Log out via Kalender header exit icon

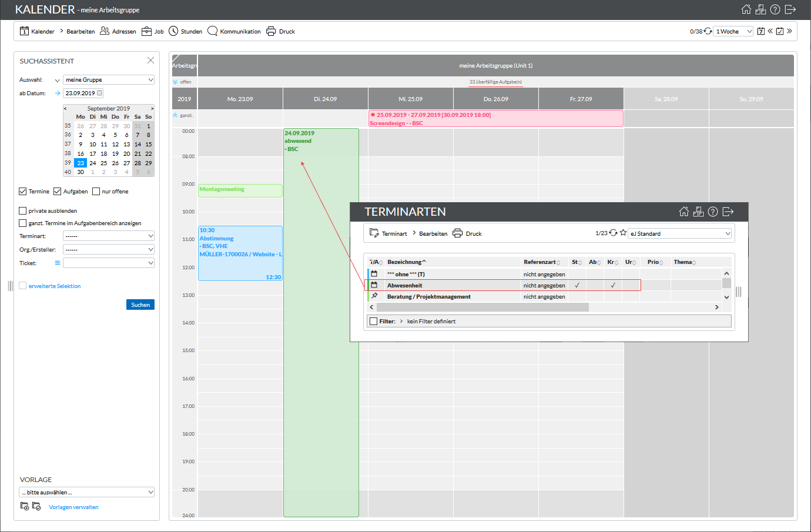[x=790, y=9]
